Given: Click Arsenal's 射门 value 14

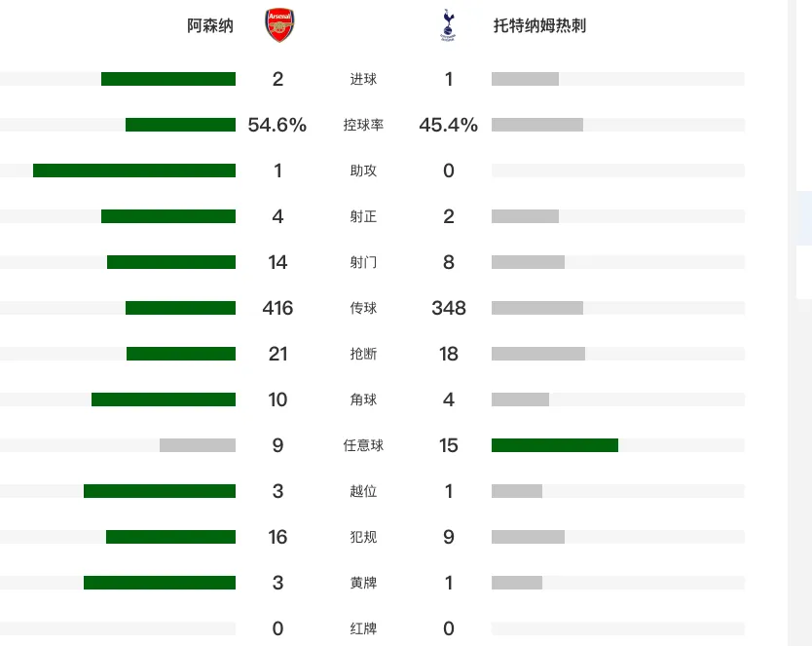Looking at the screenshot, I should pyautogui.click(x=277, y=262).
